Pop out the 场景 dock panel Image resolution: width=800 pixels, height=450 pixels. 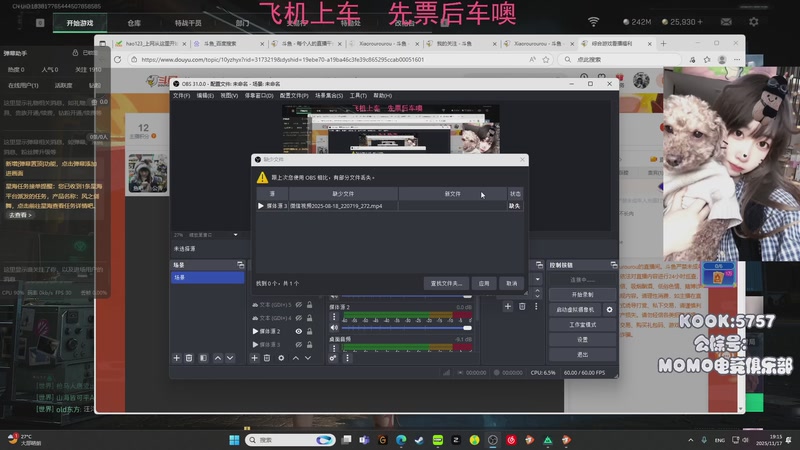coord(240,265)
